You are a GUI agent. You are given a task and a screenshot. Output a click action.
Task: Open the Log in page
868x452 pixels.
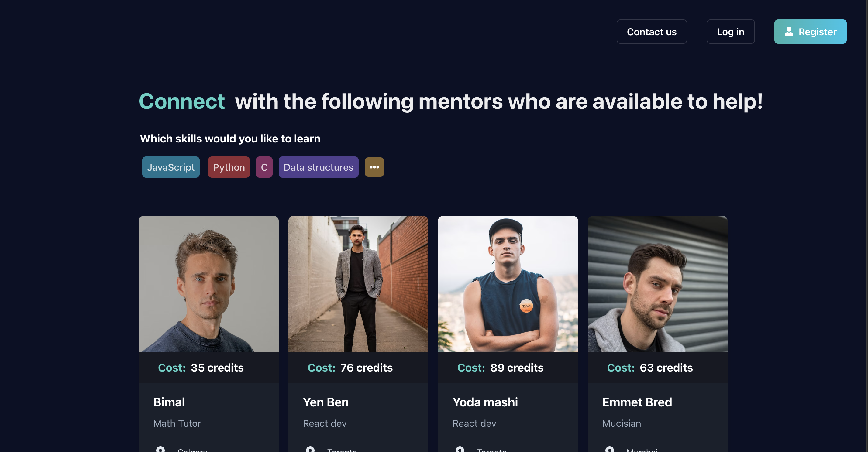point(731,32)
